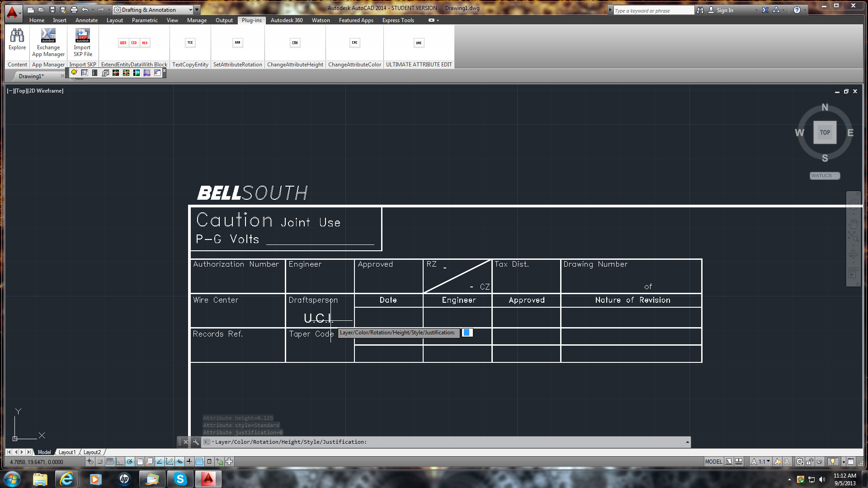Run the ChangeAttributeHeight CAH plug-in
Screen dimensions: 868x488
[295, 43]
